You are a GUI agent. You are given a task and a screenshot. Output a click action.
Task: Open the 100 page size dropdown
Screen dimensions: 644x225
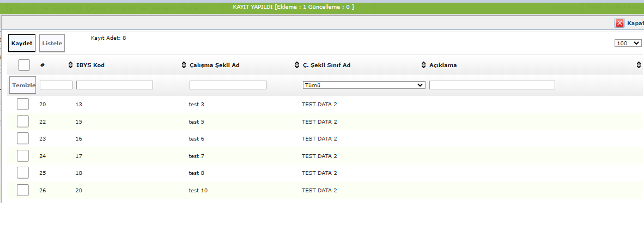coord(628,44)
